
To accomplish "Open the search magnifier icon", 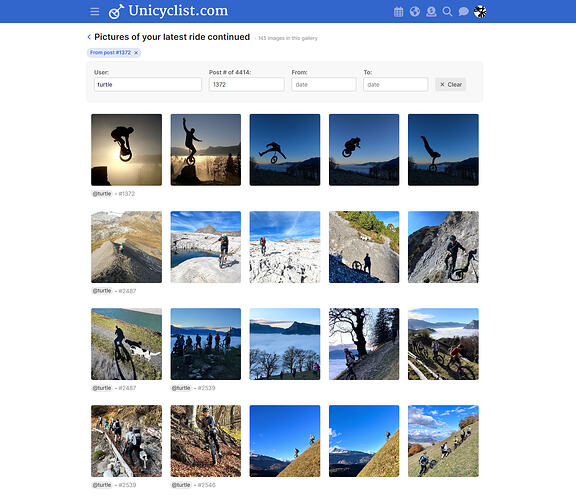I will click(x=447, y=12).
